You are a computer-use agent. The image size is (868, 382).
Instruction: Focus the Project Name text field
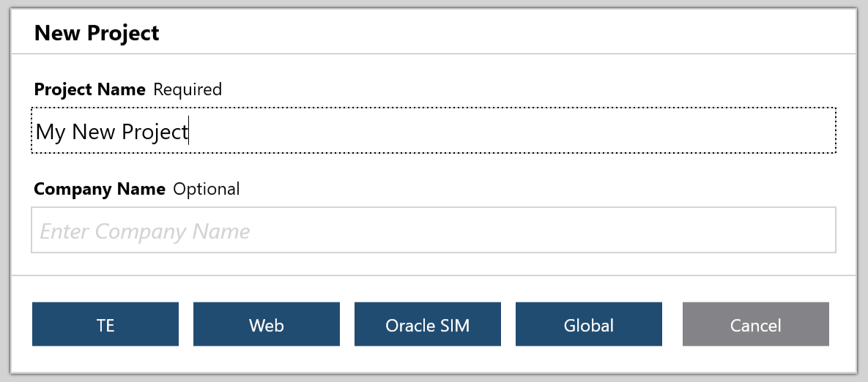pyautogui.click(x=433, y=131)
